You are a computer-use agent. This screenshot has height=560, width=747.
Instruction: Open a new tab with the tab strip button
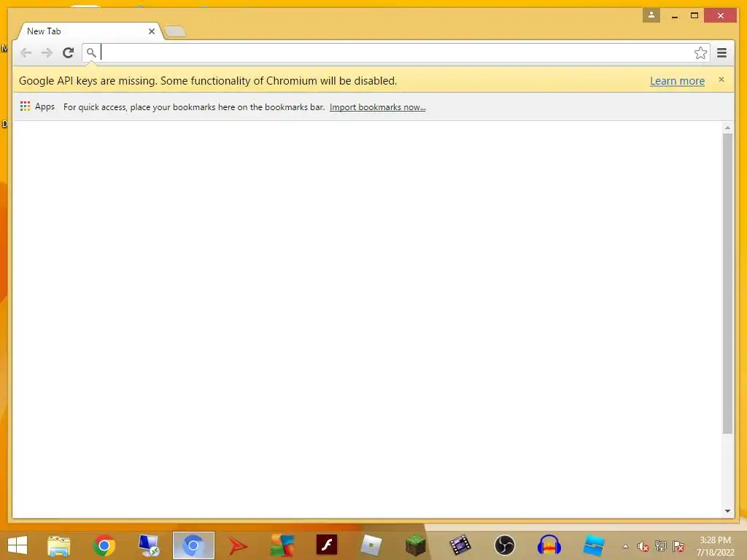point(175,32)
